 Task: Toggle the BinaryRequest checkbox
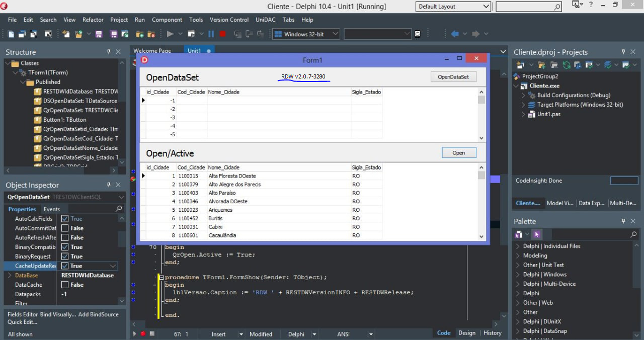click(x=65, y=257)
